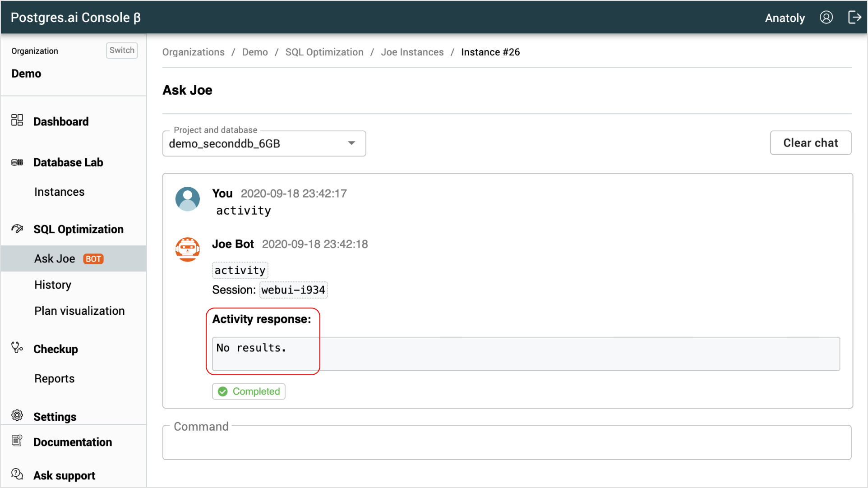Click the dropdown arrow for demo_seconddb_6GB
Screen dimensions: 868x488
(351, 143)
